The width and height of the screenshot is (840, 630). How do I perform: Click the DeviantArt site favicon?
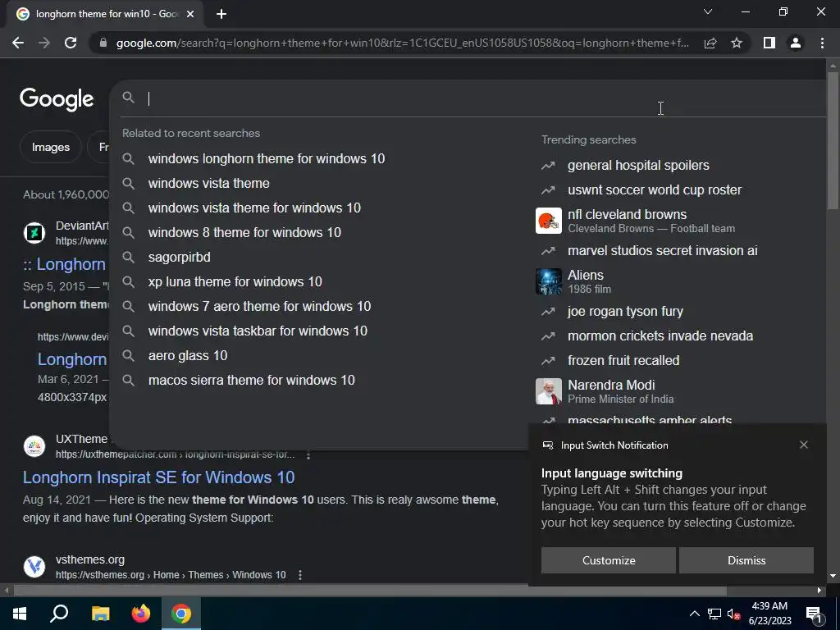(34, 233)
